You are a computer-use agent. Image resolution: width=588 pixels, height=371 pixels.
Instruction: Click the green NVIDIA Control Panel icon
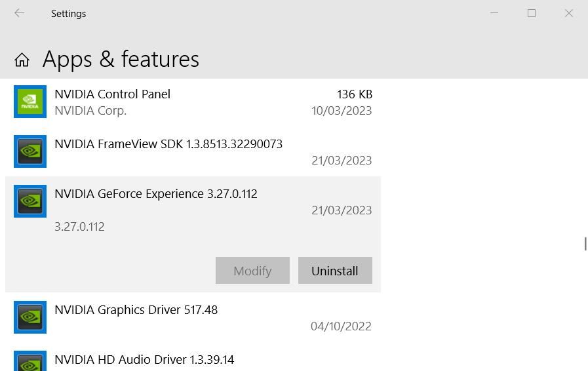(30, 102)
